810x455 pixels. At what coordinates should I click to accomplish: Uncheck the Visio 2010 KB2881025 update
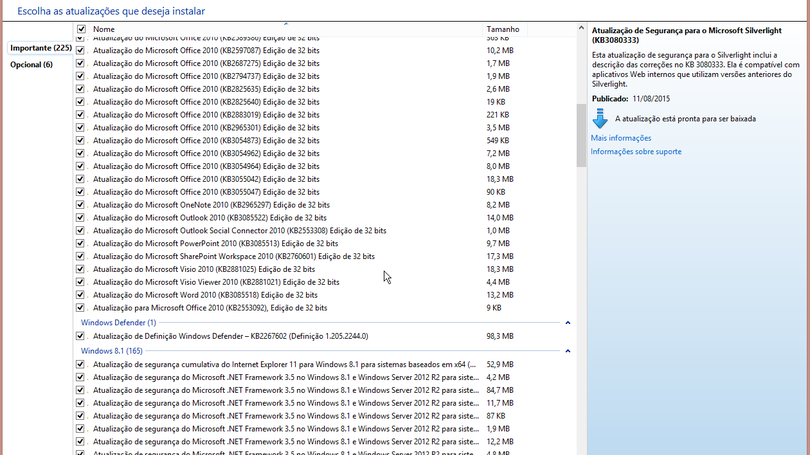pyautogui.click(x=80, y=269)
